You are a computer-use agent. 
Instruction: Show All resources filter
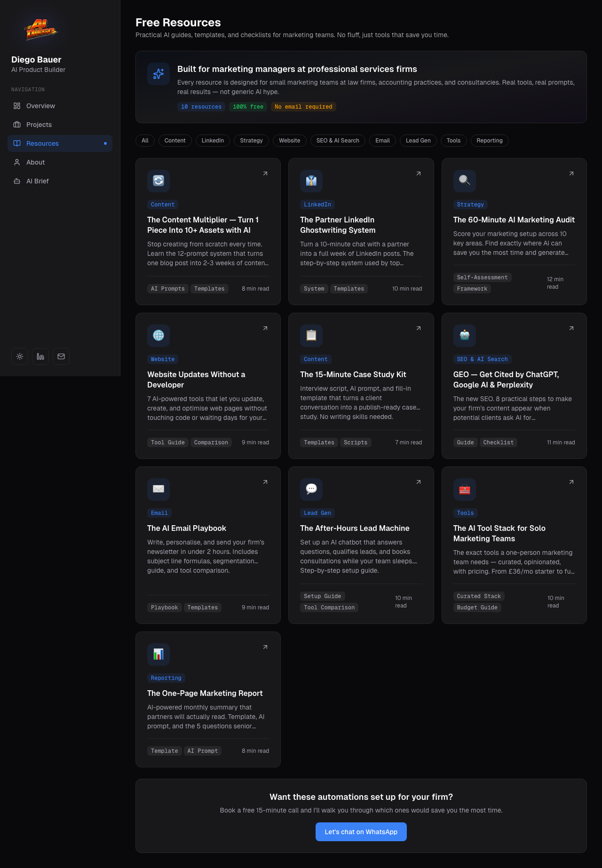[x=145, y=141]
